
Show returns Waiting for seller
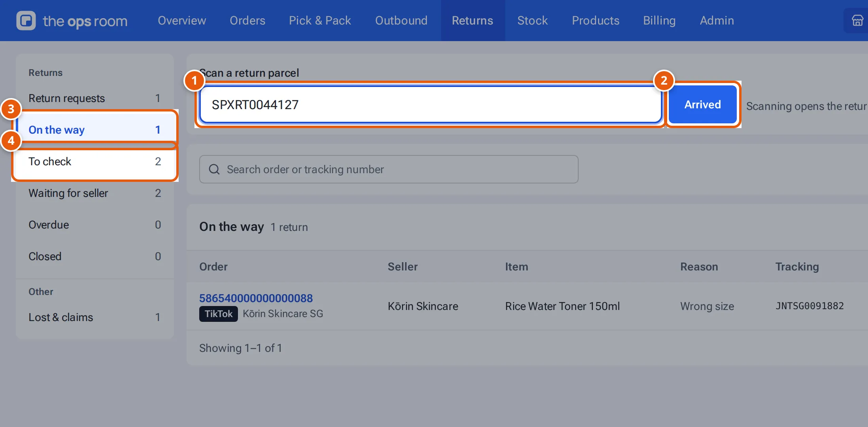95,193
